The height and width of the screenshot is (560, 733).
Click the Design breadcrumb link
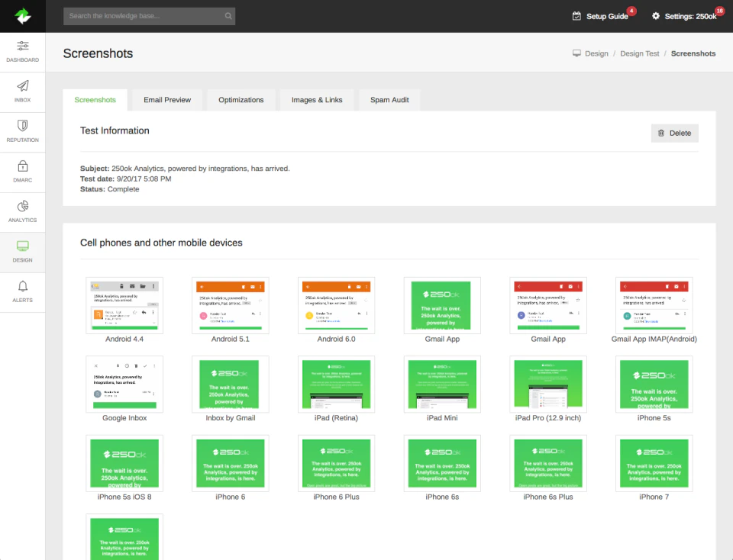[599, 53]
